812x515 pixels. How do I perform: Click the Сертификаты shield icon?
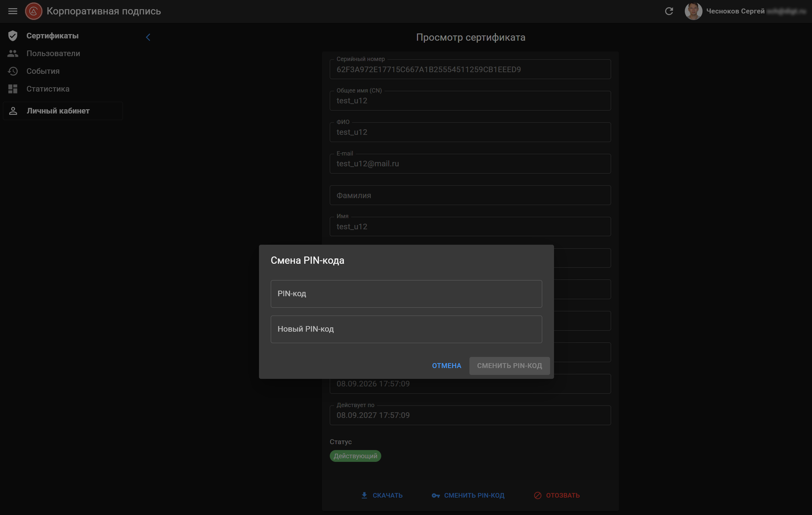(13, 36)
